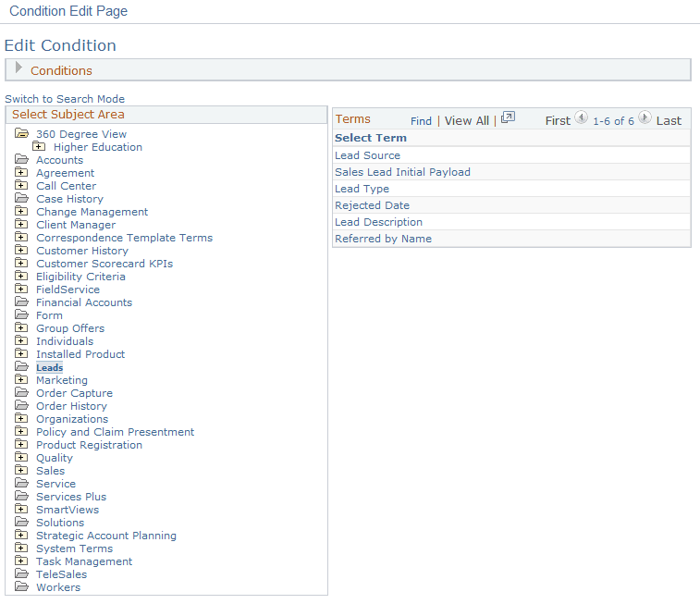Screen dimensions: 700x604
Task: Select the Lead Source term
Action: click(367, 155)
